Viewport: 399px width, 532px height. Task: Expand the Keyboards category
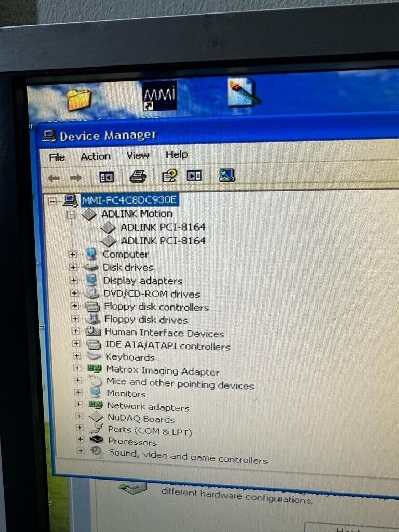click(77, 356)
